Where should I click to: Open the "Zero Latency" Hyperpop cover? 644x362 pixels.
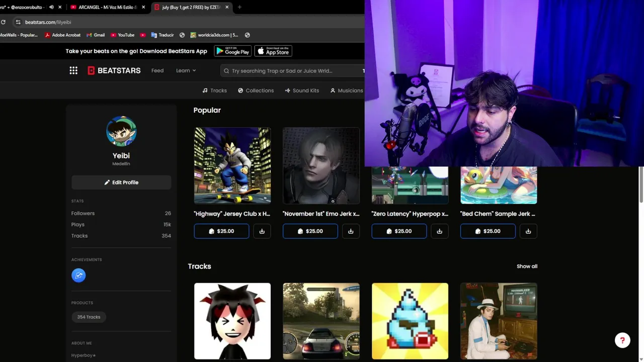point(410,185)
